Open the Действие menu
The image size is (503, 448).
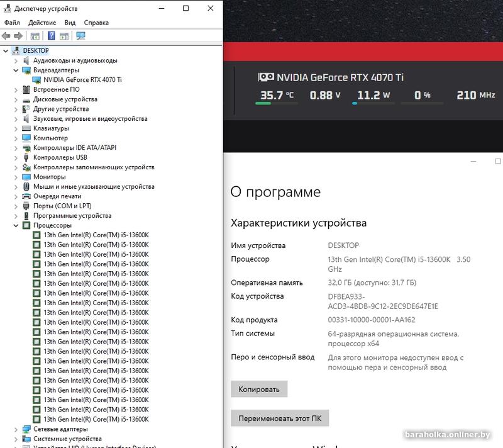(x=42, y=23)
